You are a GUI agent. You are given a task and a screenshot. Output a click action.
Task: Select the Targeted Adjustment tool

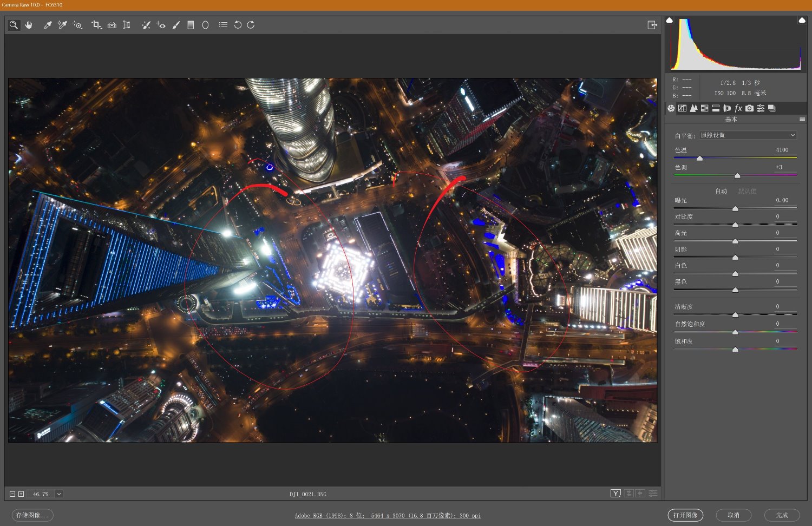point(77,25)
